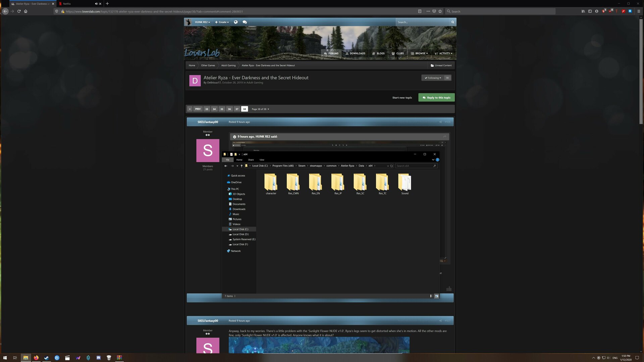The width and height of the screenshot is (644, 362).
Task: Click Reply to this topic
Action: [436, 98]
